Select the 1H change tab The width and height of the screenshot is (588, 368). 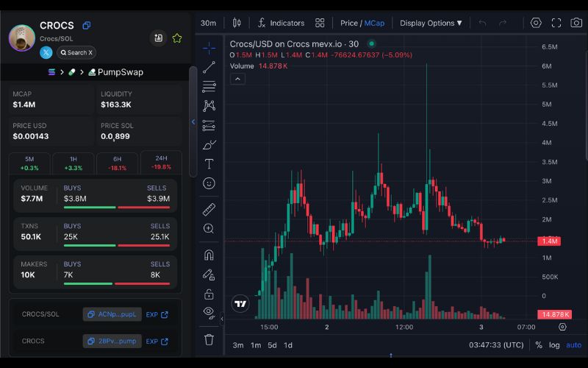tap(73, 163)
